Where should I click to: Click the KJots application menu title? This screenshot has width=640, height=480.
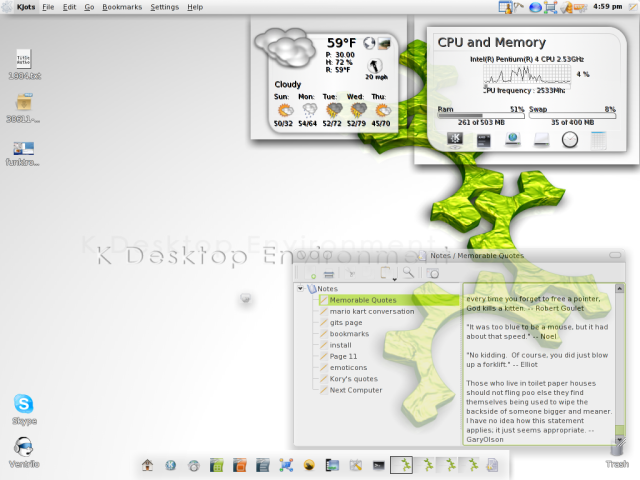click(26, 7)
